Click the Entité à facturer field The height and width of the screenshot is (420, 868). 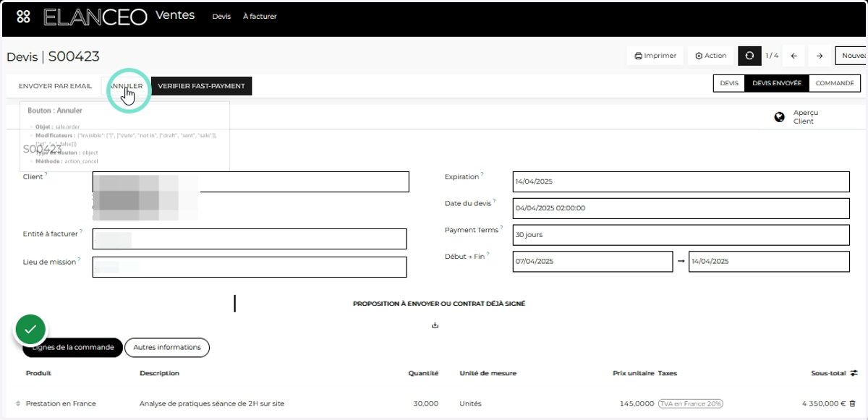point(250,239)
